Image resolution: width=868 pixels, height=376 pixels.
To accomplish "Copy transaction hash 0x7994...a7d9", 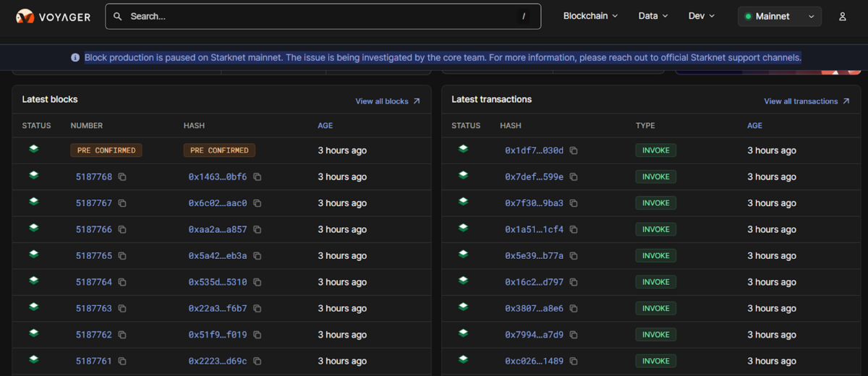I will (574, 335).
